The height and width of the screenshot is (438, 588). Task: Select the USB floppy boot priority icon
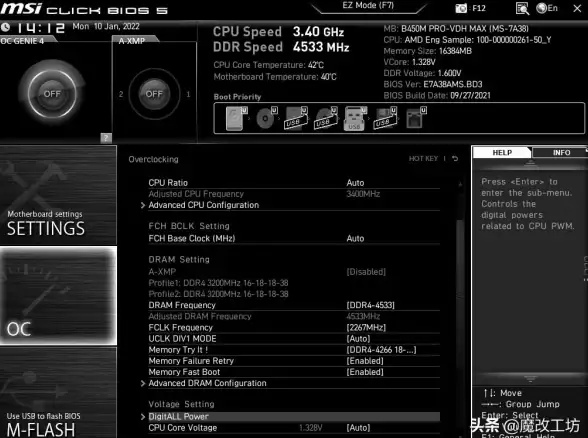click(x=385, y=118)
